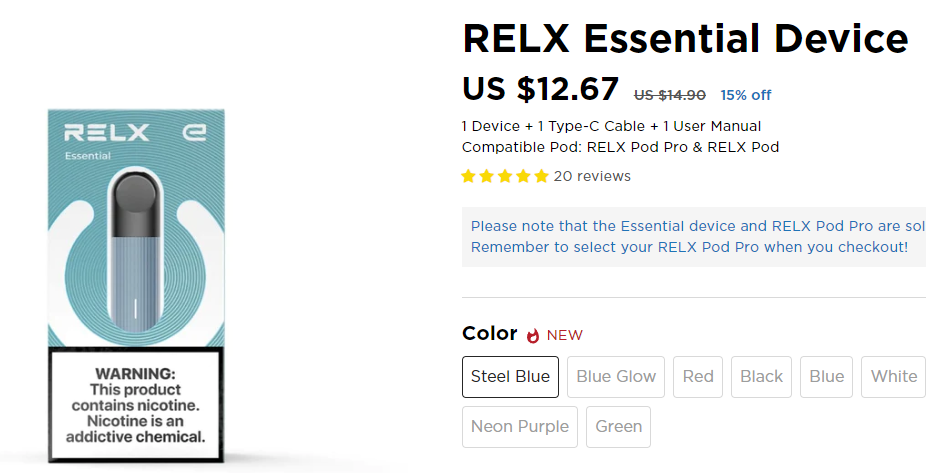The width and height of the screenshot is (926, 473).
Task: Select the White color variant
Action: tap(893, 377)
